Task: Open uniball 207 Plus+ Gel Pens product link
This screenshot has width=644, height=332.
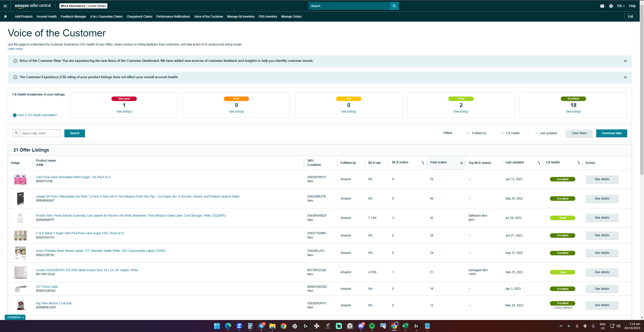Action: pyautogui.click(x=138, y=197)
